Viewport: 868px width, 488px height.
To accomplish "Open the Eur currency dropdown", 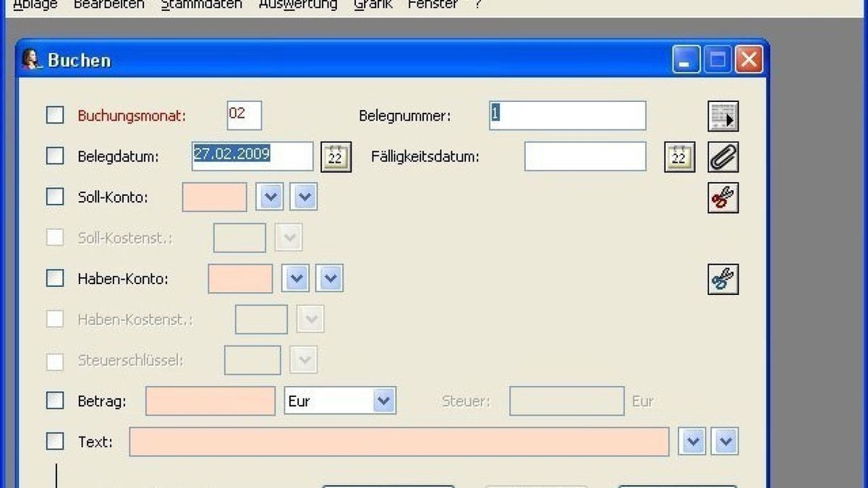I will click(x=384, y=401).
